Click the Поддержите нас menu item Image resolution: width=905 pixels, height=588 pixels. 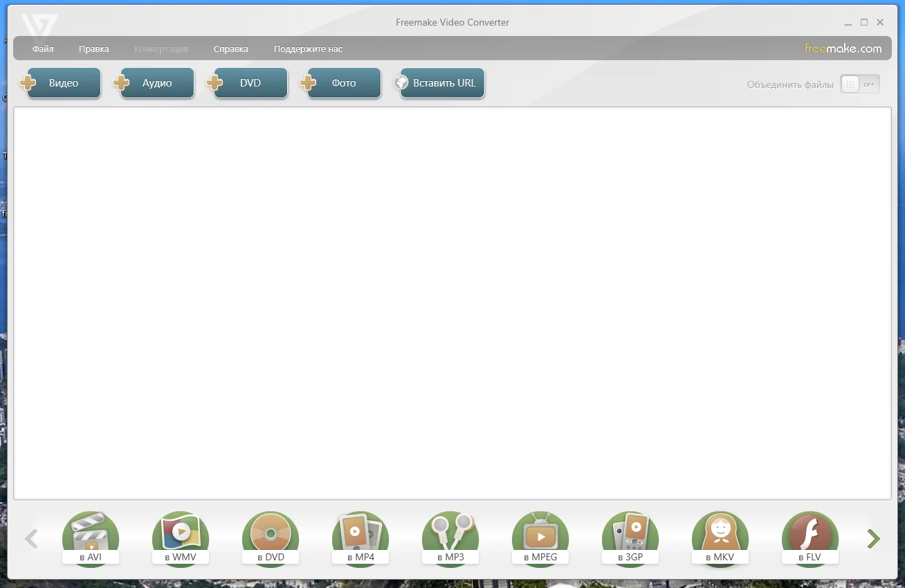click(x=308, y=49)
